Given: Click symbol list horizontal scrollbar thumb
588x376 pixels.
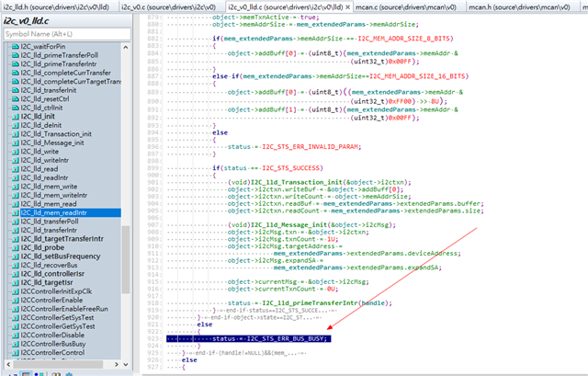Looking at the screenshot, I should point(58,364).
